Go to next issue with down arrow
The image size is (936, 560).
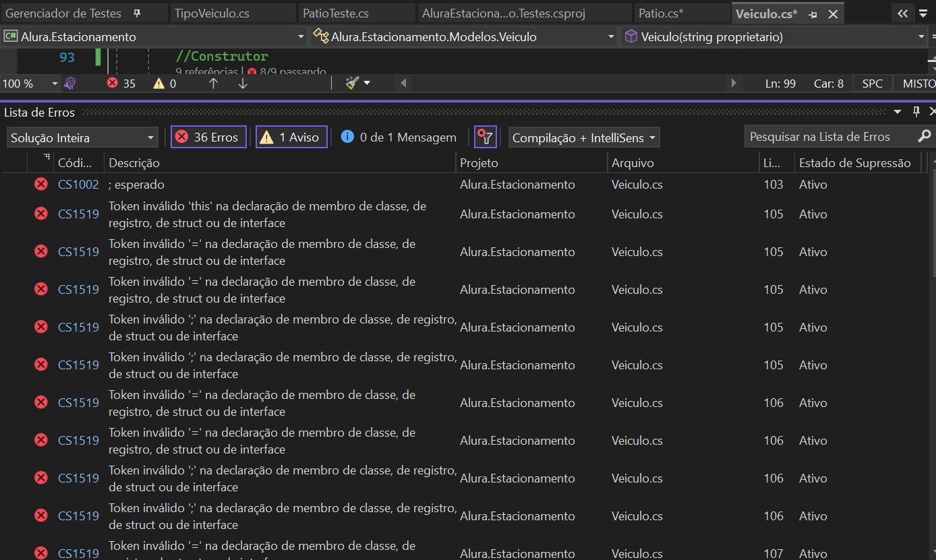pos(243,84)
